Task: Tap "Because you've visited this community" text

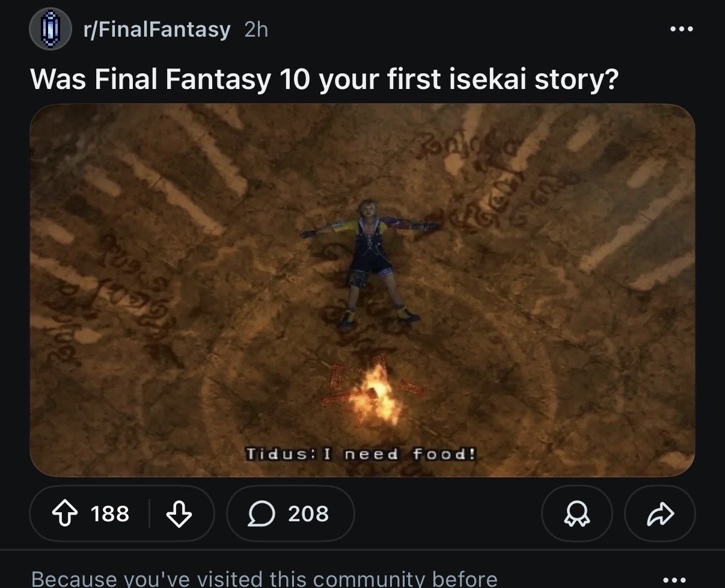Action: pos(264,579)
